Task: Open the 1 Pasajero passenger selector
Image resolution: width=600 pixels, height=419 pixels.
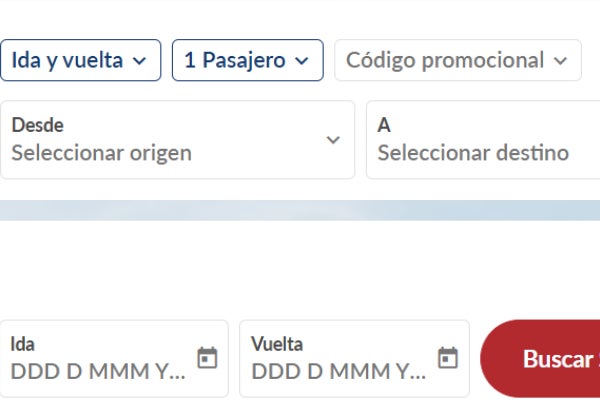Action: point(248,60)
